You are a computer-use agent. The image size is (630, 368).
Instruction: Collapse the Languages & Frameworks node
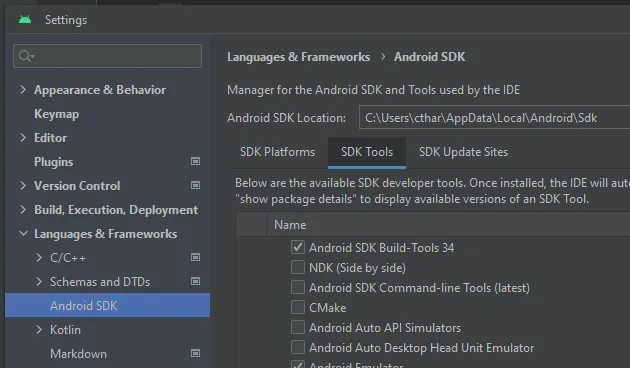tap(23, 233)
